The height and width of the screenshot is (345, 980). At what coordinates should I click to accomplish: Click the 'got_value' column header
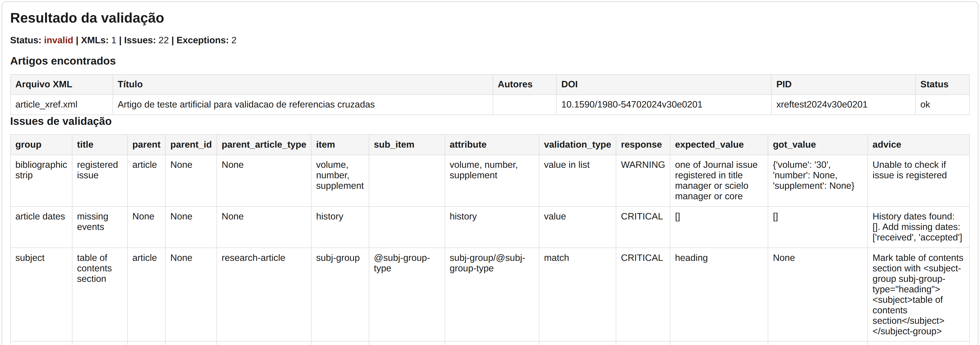pos(818,144)
